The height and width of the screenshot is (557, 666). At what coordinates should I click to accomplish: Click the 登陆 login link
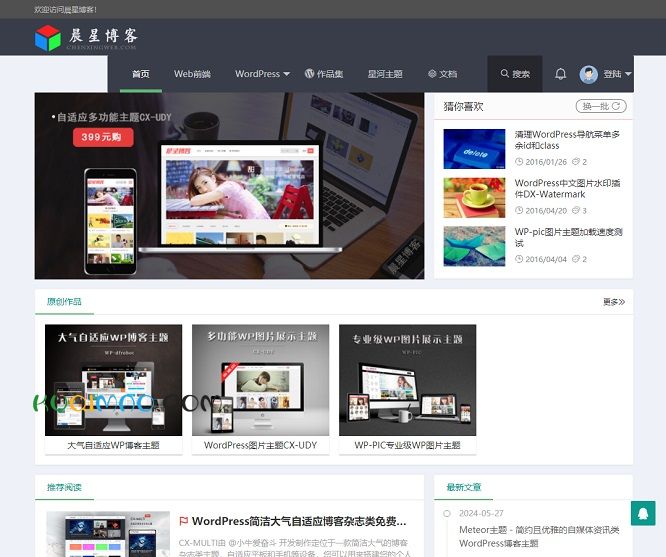[612, 74]
